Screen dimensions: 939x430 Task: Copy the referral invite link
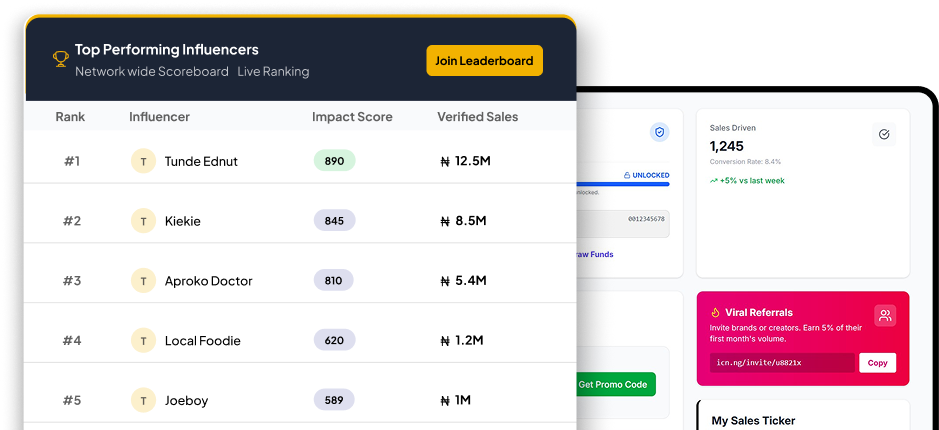tap(877, 363)
